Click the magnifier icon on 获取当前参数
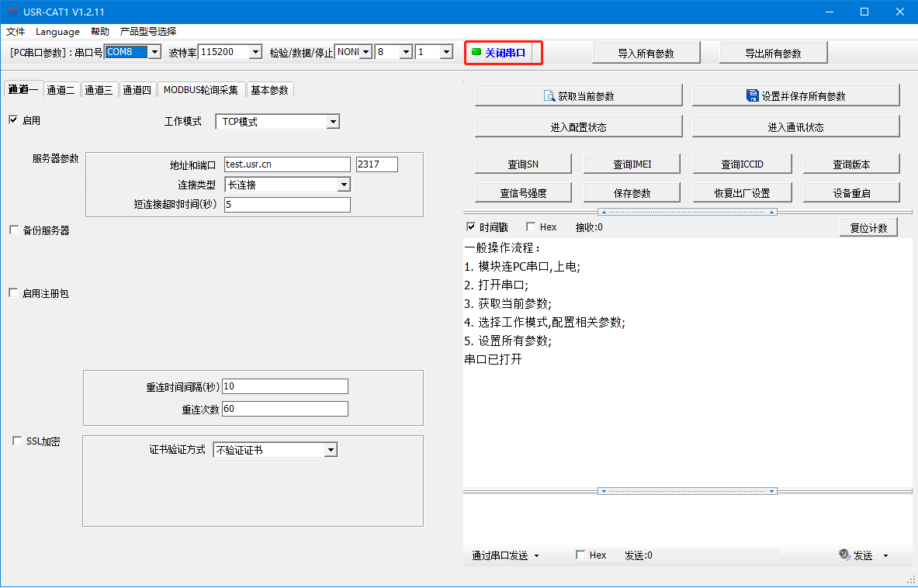The image size is (918, 588). pos(549,95)
